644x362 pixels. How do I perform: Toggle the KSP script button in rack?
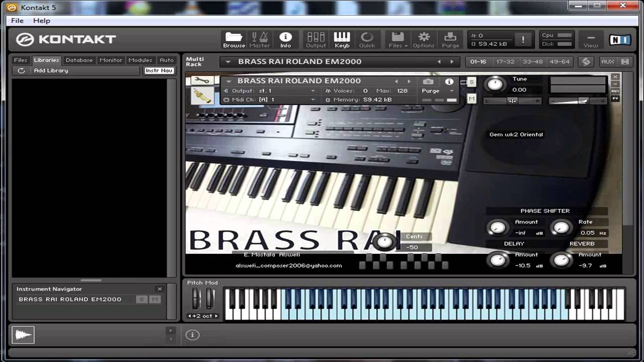click(586, 61)
